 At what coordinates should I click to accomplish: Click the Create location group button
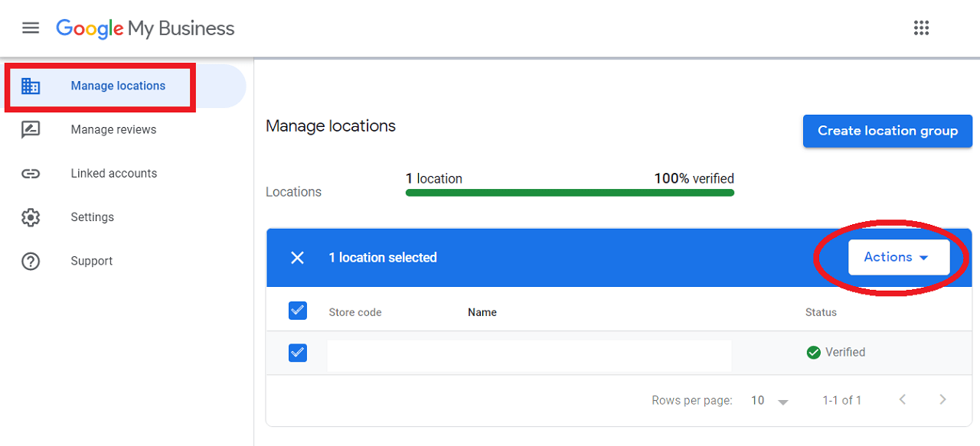[x=887, y=131]
